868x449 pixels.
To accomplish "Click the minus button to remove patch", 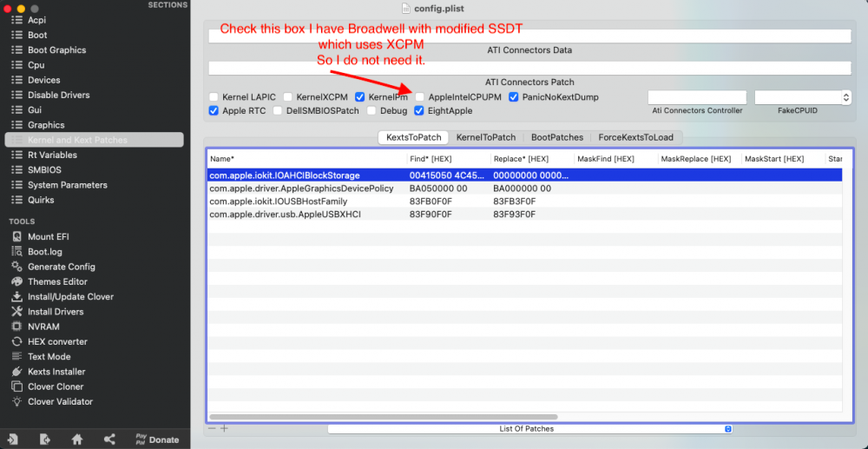I will coord(212,428).
